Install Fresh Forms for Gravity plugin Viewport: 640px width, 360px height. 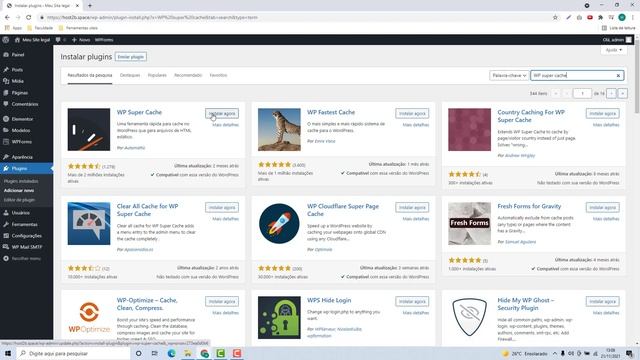(602, 207)
